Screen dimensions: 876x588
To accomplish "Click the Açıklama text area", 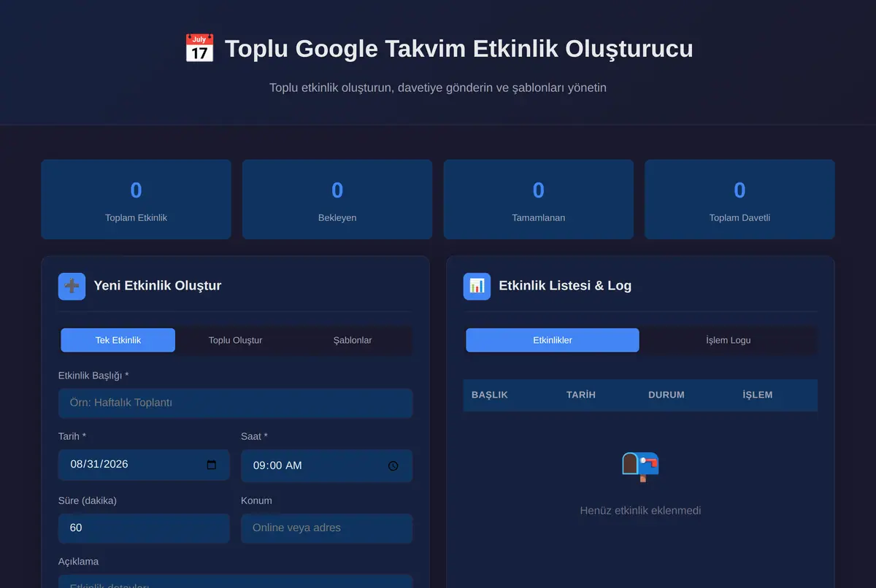I will click(235, 581).
